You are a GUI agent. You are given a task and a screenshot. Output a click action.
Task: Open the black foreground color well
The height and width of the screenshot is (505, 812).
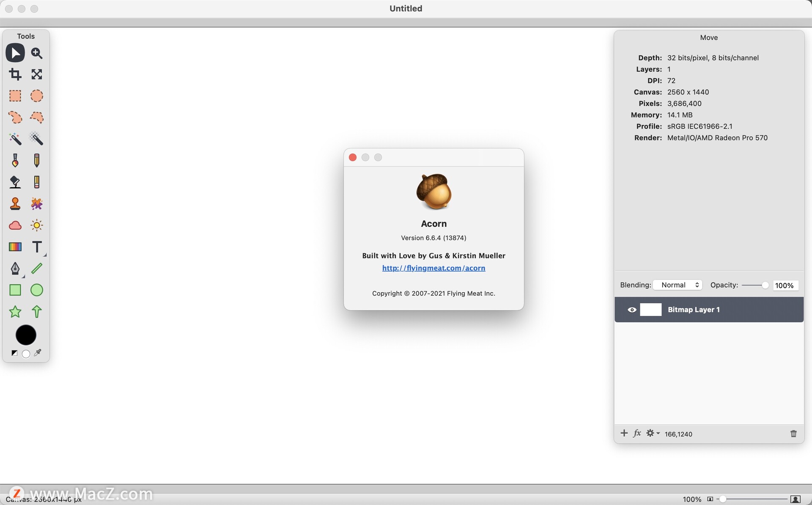(26, 335)
